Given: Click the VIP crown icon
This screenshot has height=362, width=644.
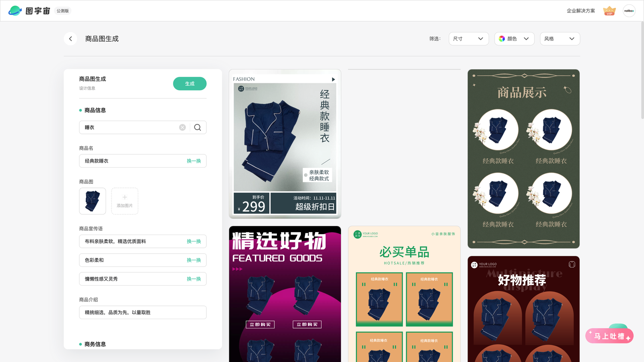Looking at the screenshot, I should tap(609, 11).
